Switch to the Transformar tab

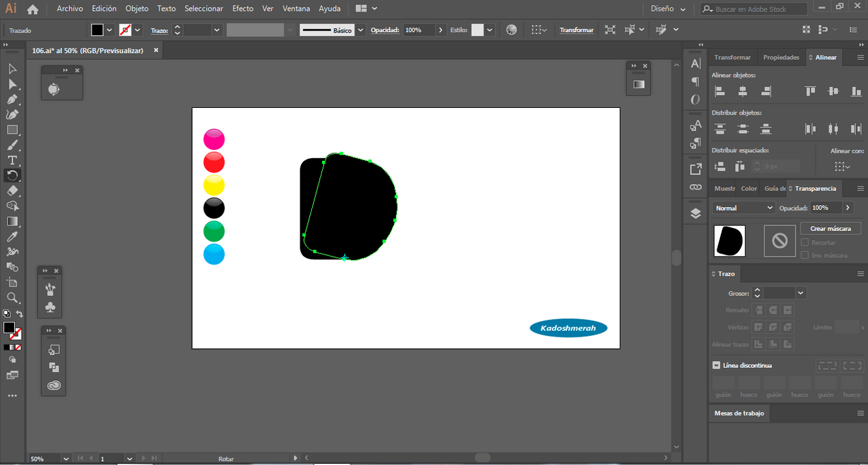pyautogui.click(x=732, y=57)
